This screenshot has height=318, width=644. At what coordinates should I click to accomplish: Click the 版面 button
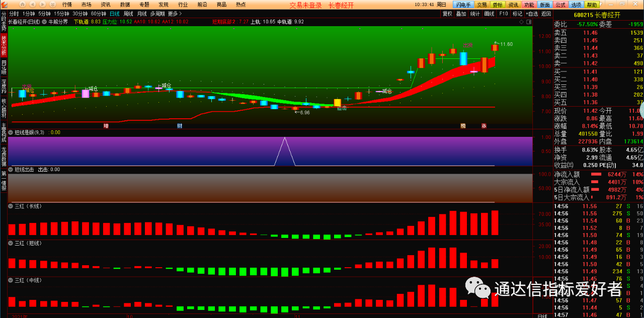[x=545, y=5]
